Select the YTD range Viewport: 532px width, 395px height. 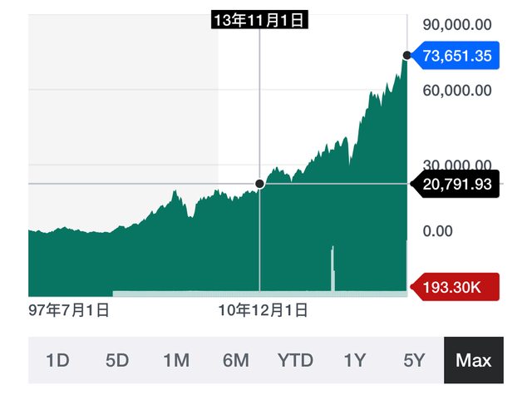click(295, 360)
